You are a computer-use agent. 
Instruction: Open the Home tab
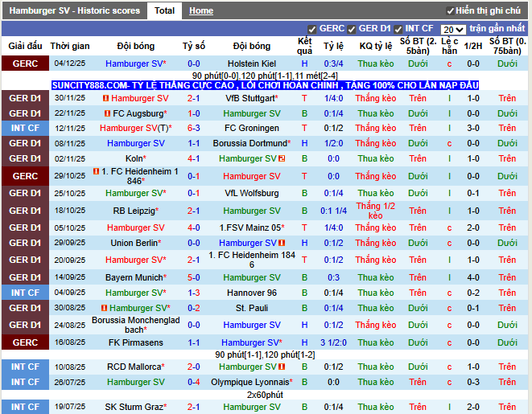click(x=201, y=10)
